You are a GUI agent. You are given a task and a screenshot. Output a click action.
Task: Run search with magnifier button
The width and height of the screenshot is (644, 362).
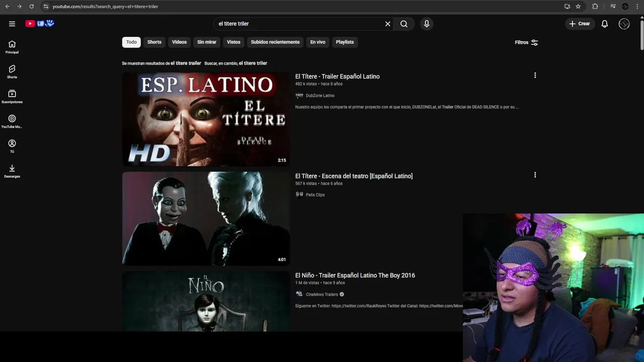404,24
